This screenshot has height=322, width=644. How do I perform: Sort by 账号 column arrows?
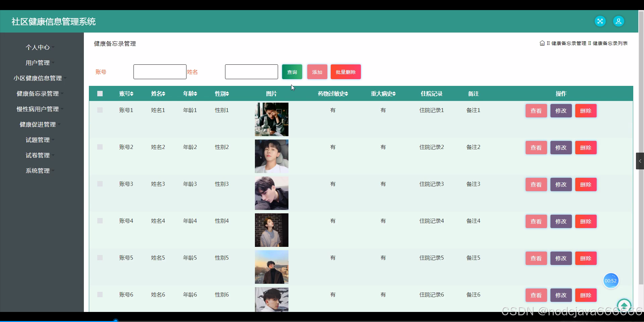(x=132, y=94)
